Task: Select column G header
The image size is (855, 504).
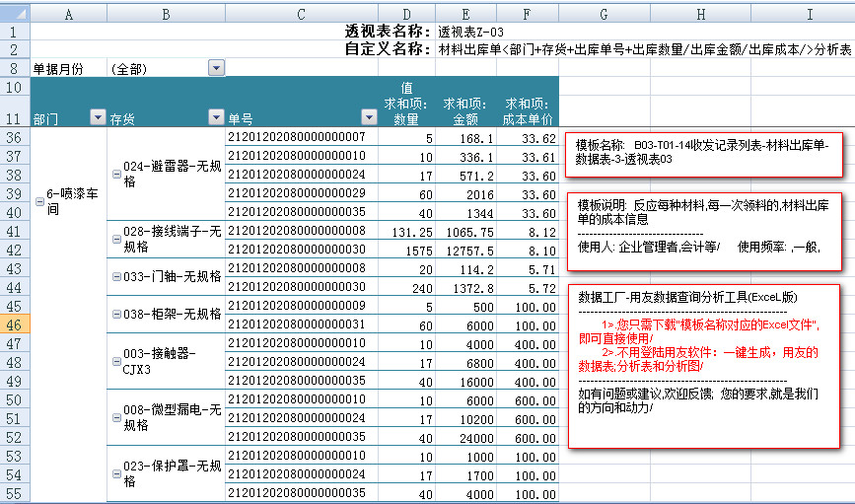Action: click(603, 14)
